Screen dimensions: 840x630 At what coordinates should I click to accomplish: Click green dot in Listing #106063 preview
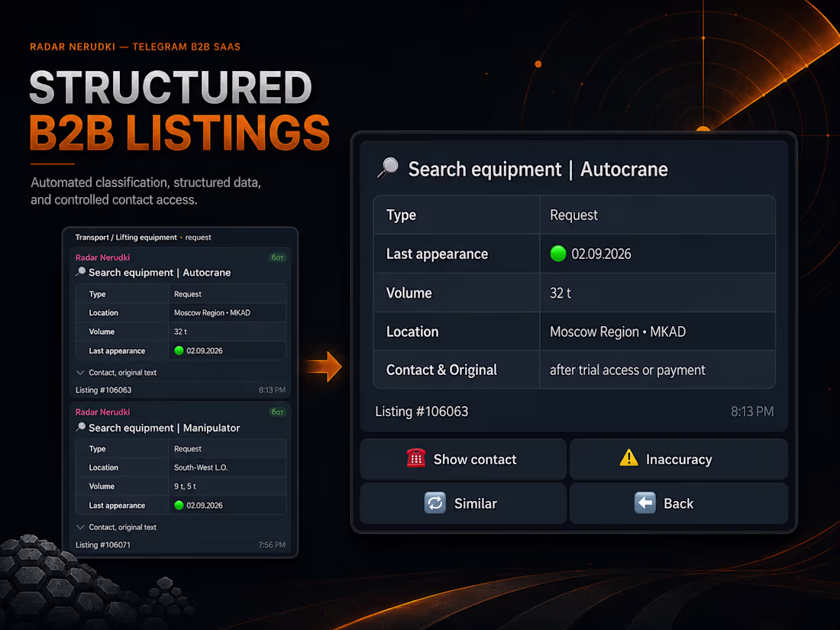click(179, 351)
